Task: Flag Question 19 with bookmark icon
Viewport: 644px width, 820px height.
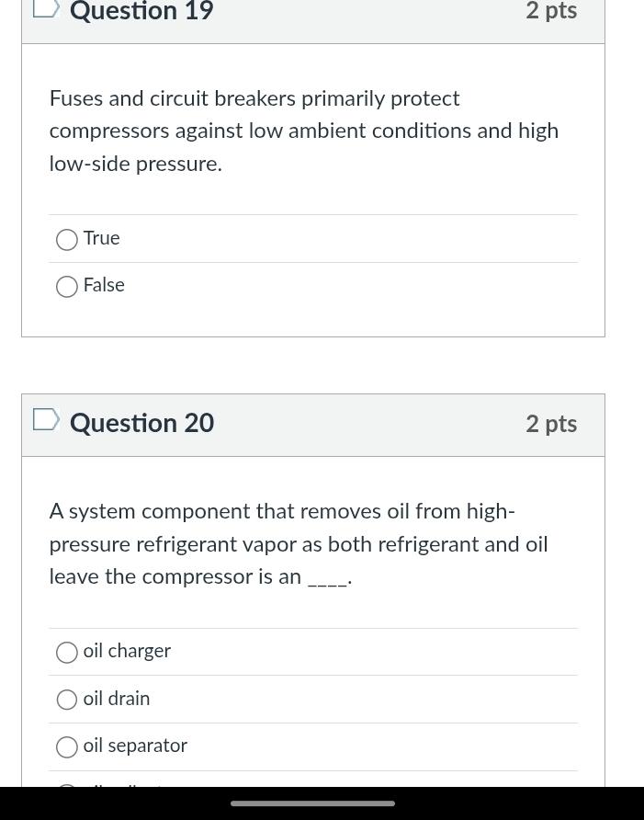Action: click(x=46, y=7)
